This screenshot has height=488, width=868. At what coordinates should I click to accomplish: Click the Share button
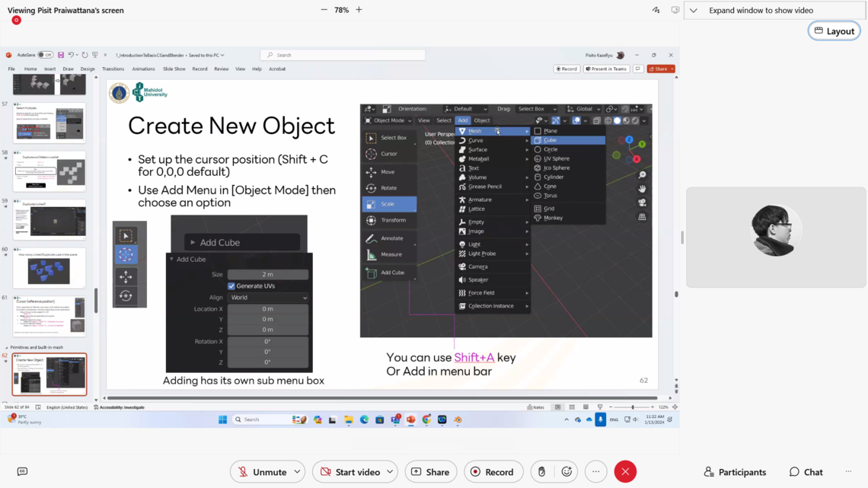[430, 472]
